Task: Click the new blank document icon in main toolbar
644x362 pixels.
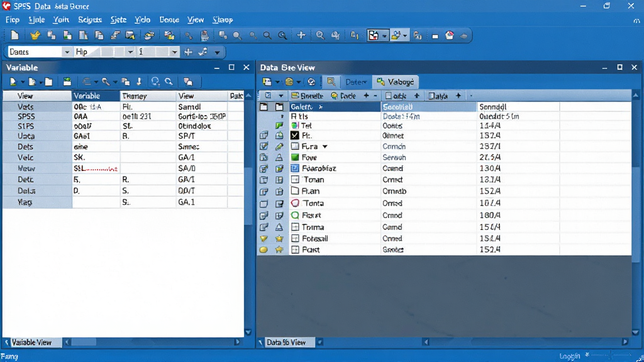Action: coord(15,35)
